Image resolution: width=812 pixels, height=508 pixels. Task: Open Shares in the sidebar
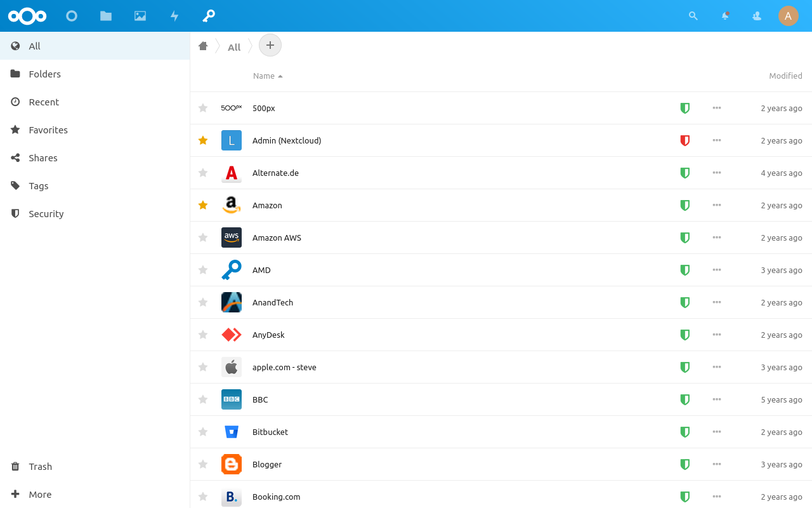(x=95, y=157)
